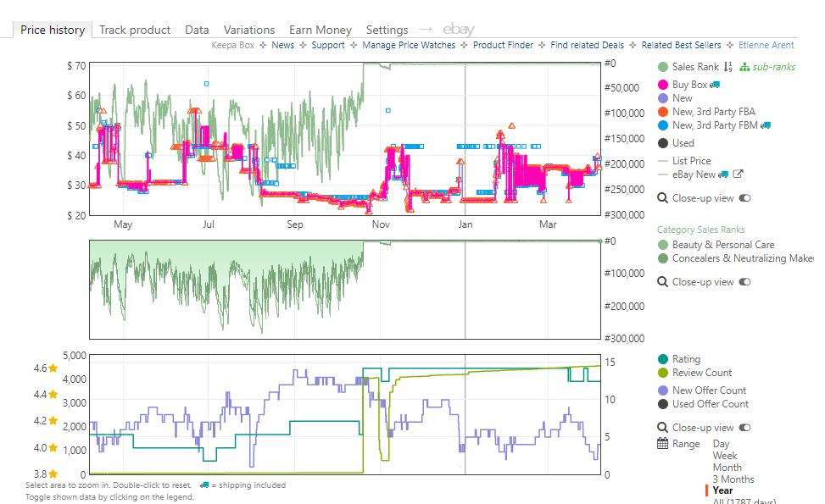Click the Used black legend circle
This screenshot has height=504, width=825.
click(663, 143)
